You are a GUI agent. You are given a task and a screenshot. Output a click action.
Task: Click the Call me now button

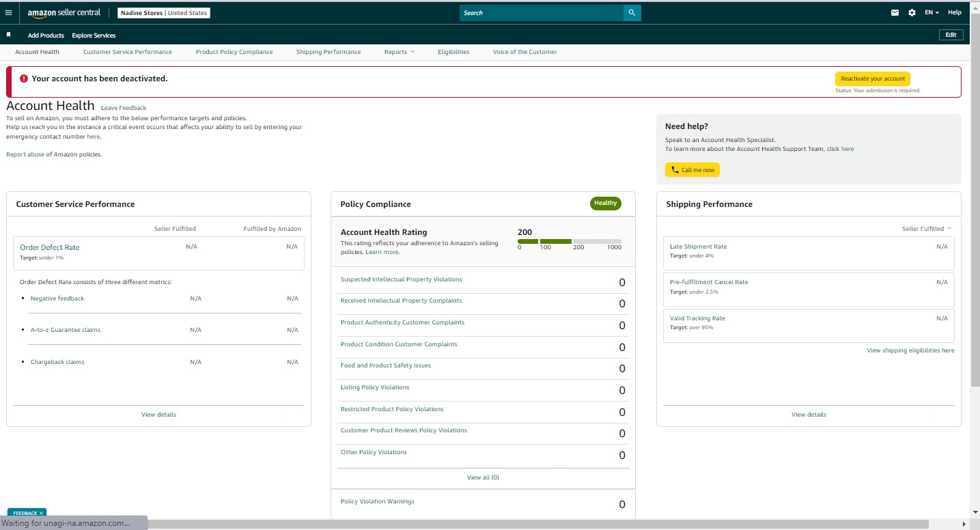point(692,170)
